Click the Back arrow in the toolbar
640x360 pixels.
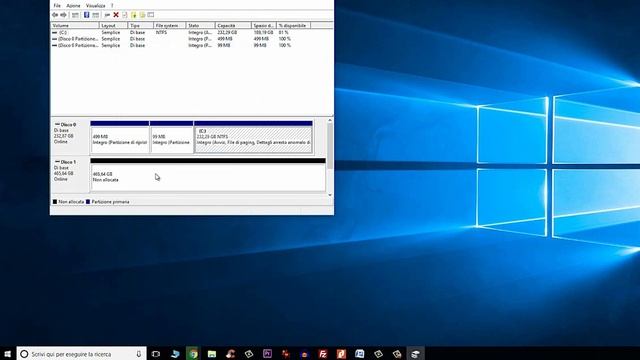point(55,15)
